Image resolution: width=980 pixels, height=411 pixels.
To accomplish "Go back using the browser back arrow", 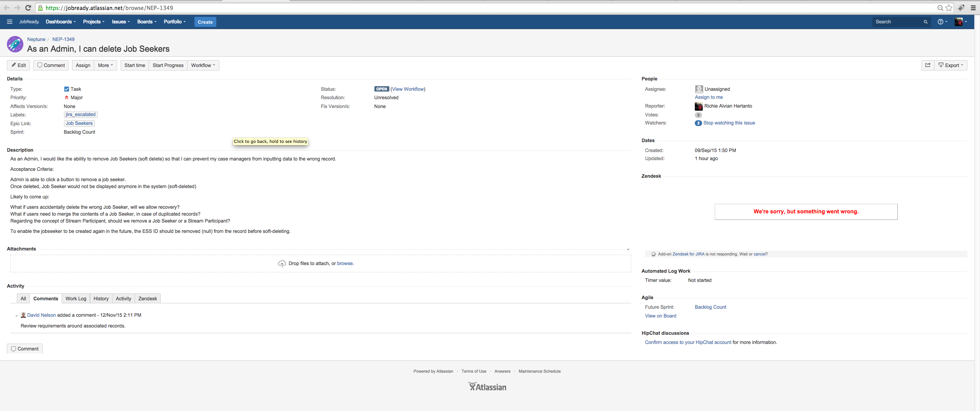I will click(7, 8).
